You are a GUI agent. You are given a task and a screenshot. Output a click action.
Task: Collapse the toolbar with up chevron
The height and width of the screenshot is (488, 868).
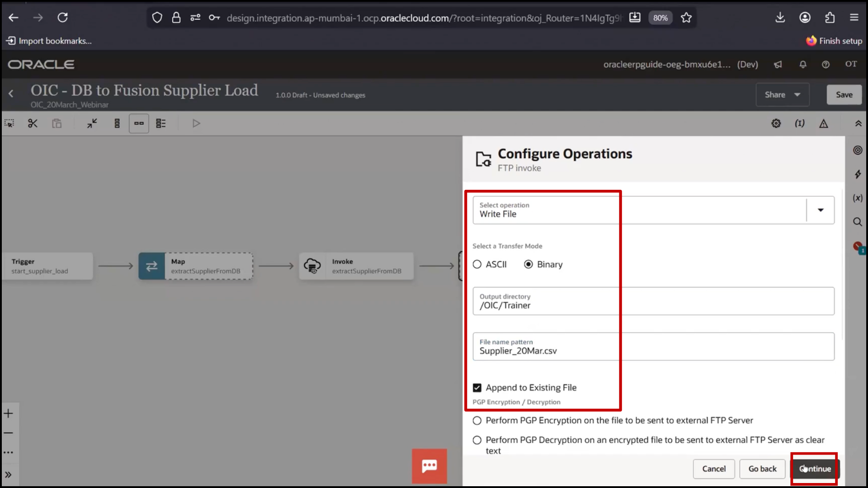click(858, 123)
